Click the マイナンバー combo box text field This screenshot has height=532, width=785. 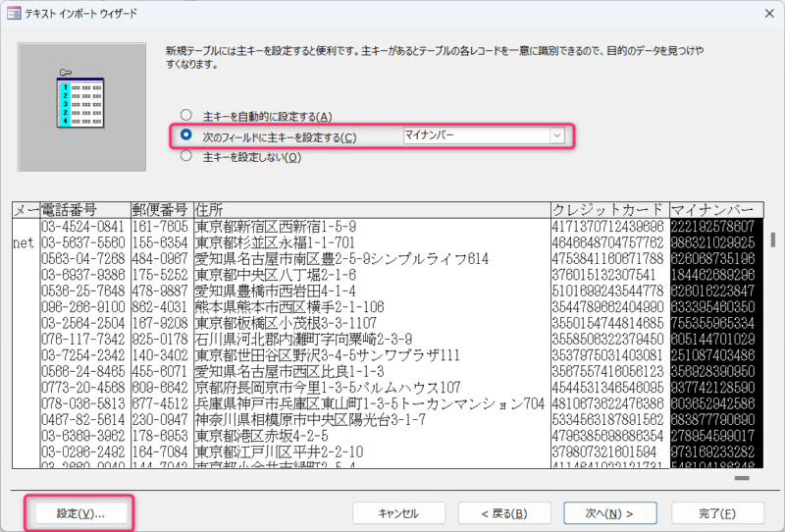pyautogui.click(x=477, y=135)
